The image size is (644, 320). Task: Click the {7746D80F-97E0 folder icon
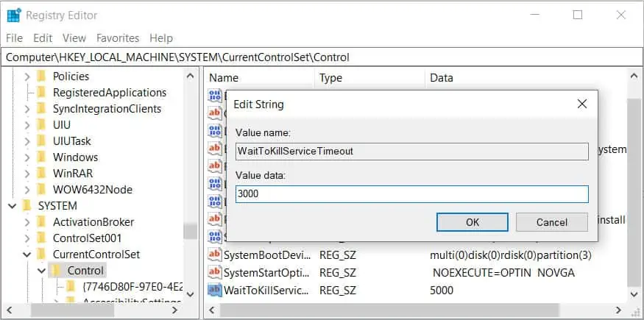coord(71,286)
